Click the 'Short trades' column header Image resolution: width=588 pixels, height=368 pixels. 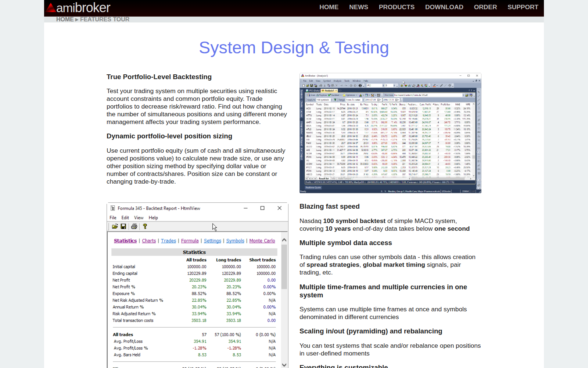262,260
